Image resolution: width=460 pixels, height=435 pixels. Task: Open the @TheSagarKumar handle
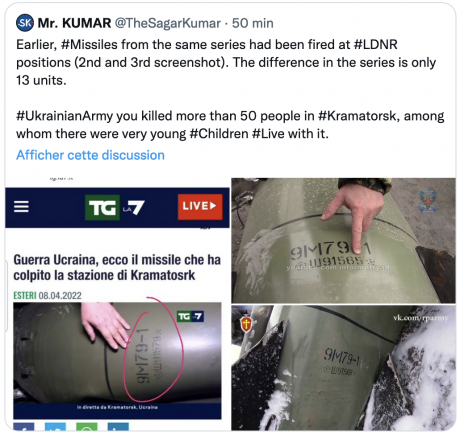point(168,23)
